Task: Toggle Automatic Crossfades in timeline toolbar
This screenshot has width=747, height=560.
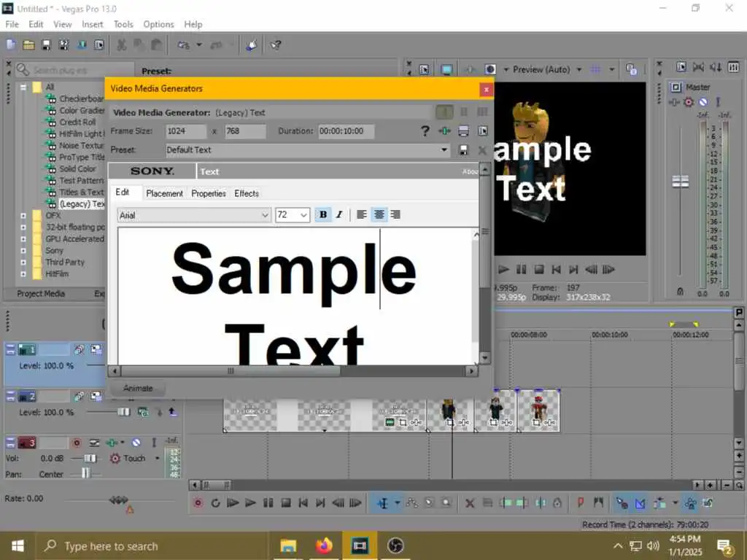Action: (640, 503)
